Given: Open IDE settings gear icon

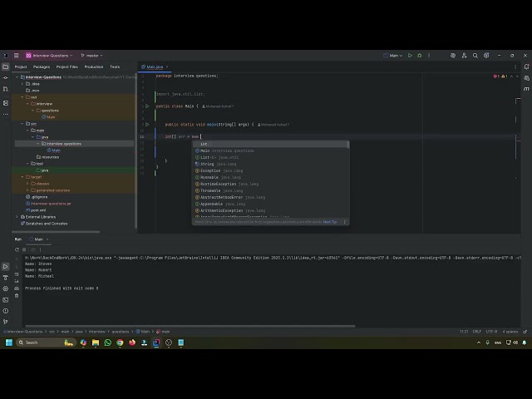Looking at the screenshot, I should [x=486, y=56].
